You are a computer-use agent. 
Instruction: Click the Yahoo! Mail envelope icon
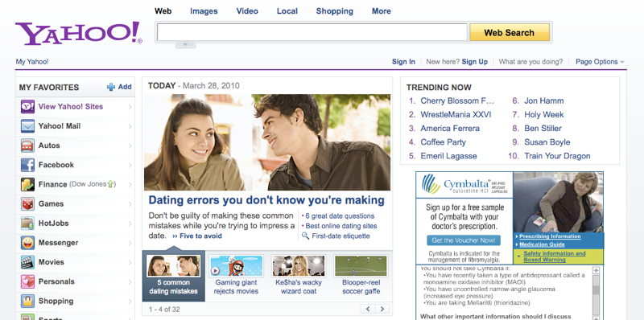(x=27, y=126)
